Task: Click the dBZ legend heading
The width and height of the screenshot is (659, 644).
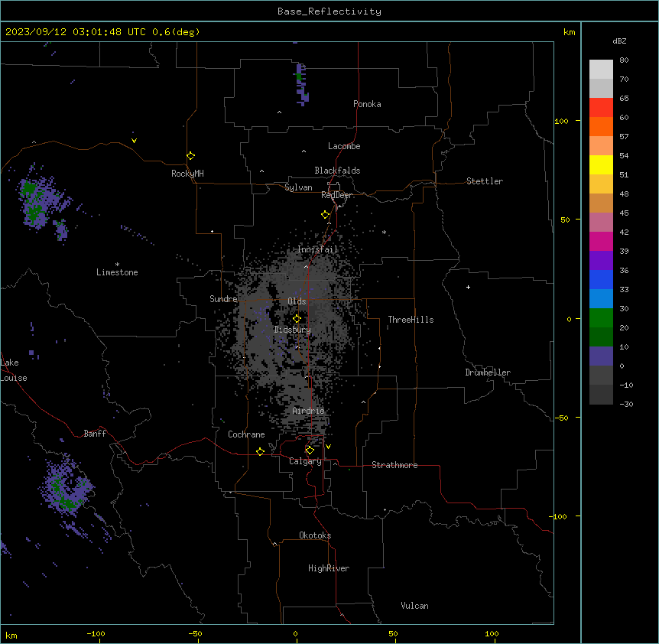Action: click(x=619, y=41)
